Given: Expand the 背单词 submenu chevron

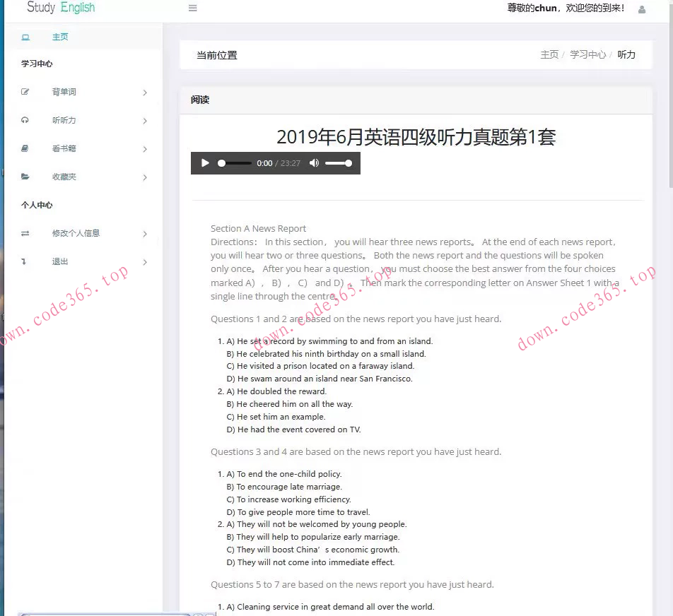Looking at the screenshot, I should [145, 93].
